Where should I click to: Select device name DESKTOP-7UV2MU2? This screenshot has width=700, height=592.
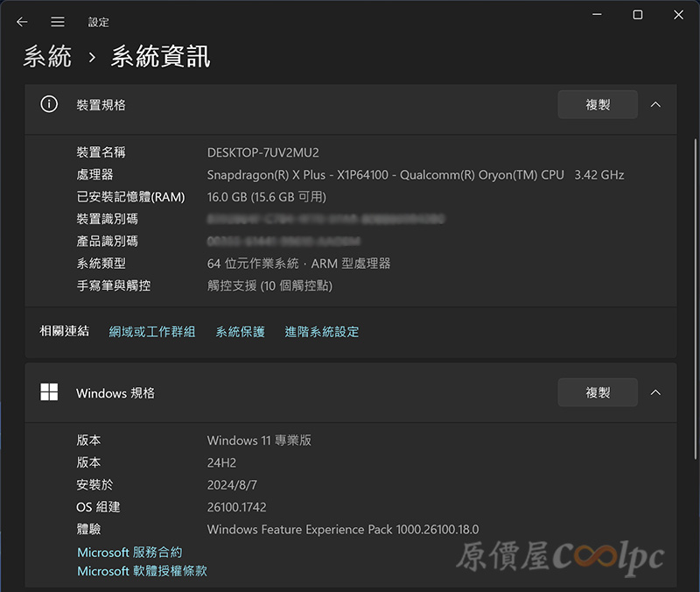263,152
